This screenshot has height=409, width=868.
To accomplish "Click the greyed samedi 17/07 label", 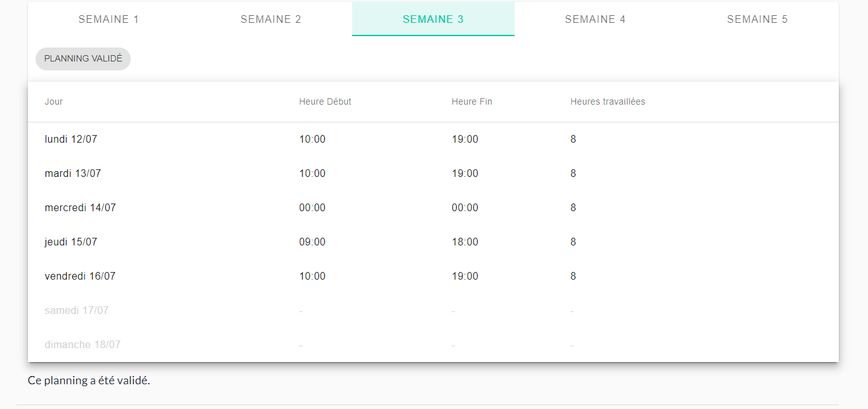I will pos(77,310).
